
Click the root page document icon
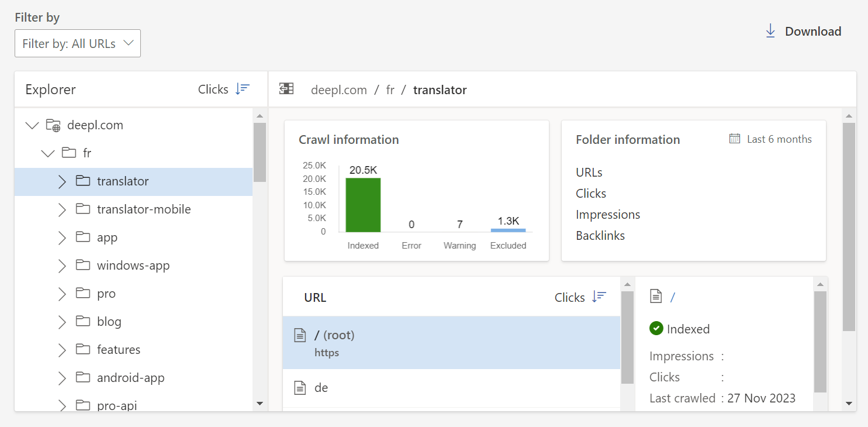tap(300, 335)
